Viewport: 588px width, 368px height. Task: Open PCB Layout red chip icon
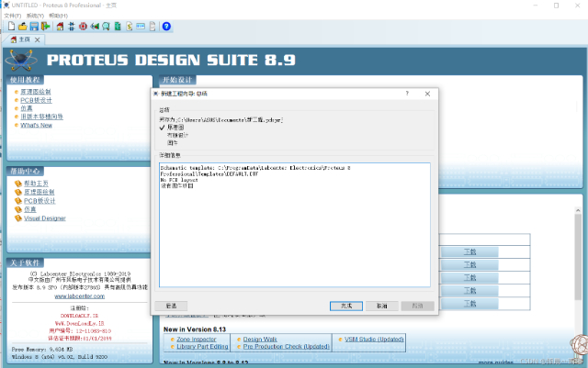[x=83, y=27]
